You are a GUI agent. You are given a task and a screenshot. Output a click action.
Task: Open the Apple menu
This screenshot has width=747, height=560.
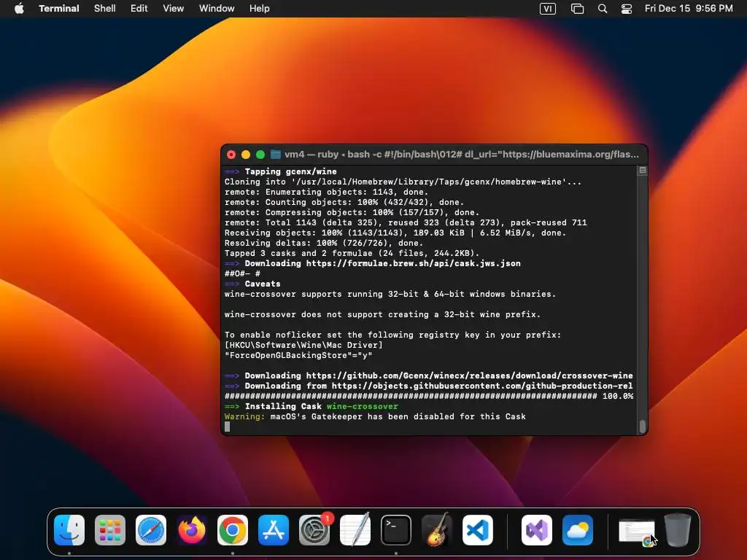(x=19, y=9)
